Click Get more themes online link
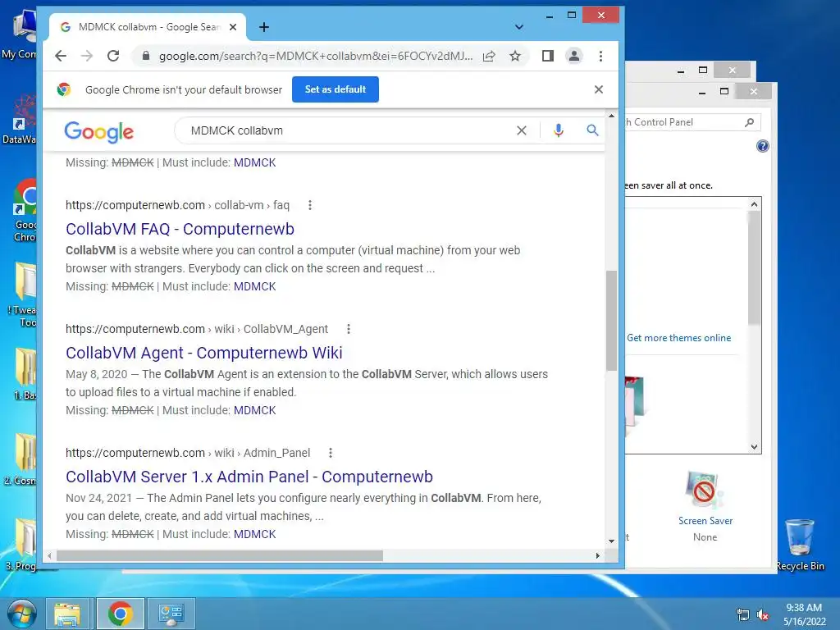The image size is (840, 630). click(x=678, y=338)
